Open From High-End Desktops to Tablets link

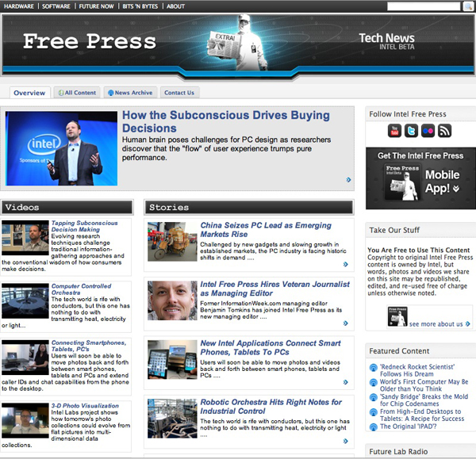(x=422, y=415)
